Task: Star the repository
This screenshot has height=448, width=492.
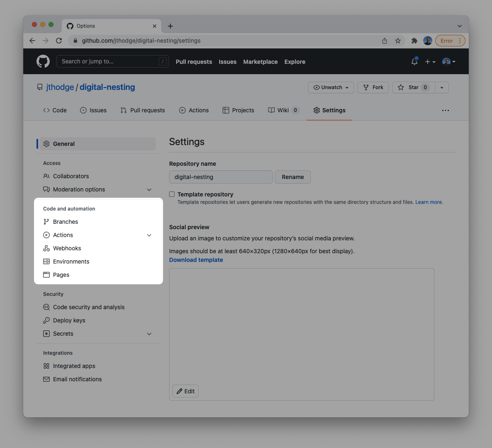Action: click(413, 87)
